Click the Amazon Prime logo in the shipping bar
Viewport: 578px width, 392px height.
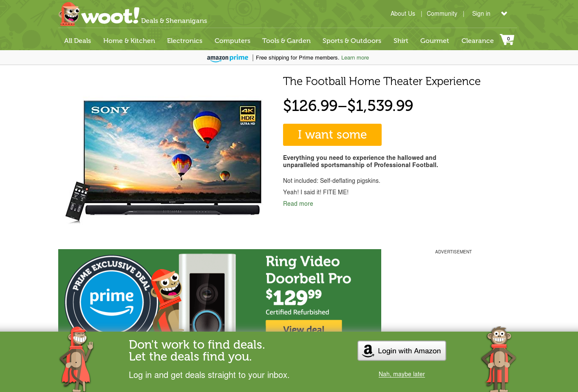[x=227, y=58]
